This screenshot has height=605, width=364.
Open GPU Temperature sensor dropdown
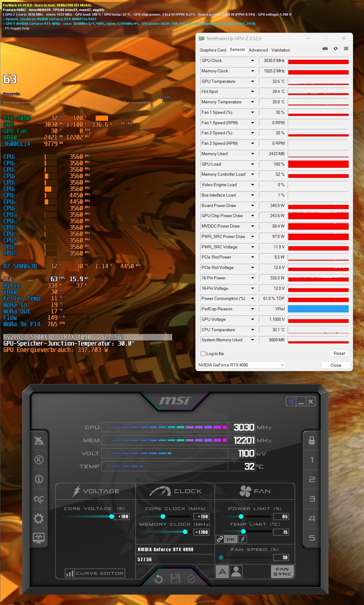pyautogui.click(x=252, y=82)
